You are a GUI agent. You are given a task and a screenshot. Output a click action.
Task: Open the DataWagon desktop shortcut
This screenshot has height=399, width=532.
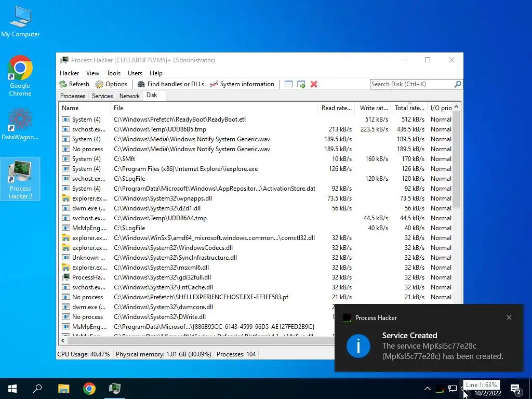(20, 124)
